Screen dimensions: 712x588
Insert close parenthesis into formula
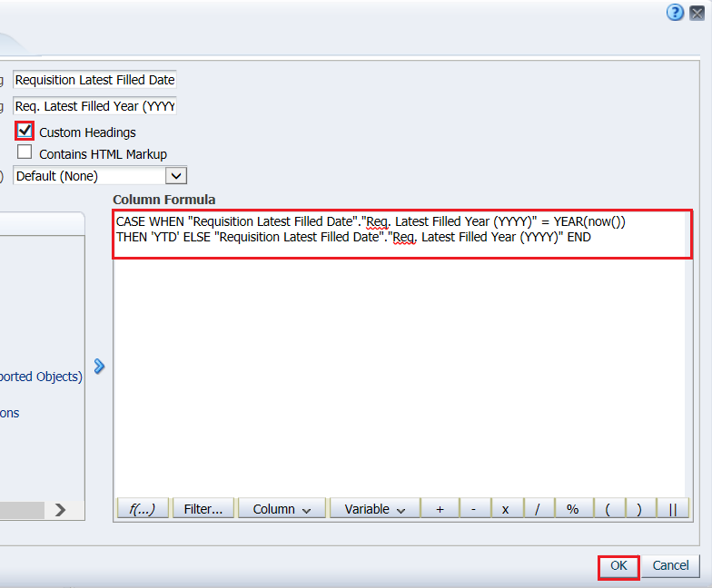[x=639, y=508]
